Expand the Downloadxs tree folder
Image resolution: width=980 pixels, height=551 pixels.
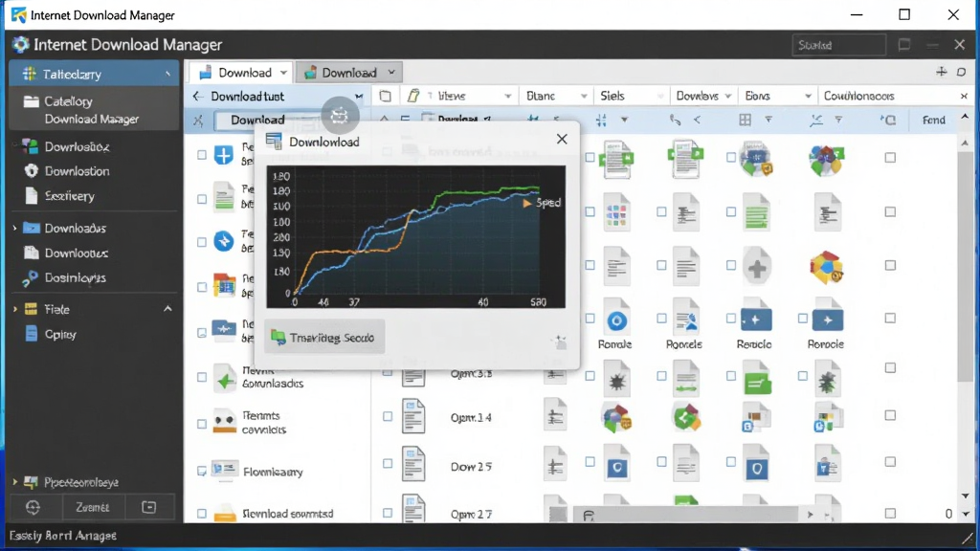15,228
